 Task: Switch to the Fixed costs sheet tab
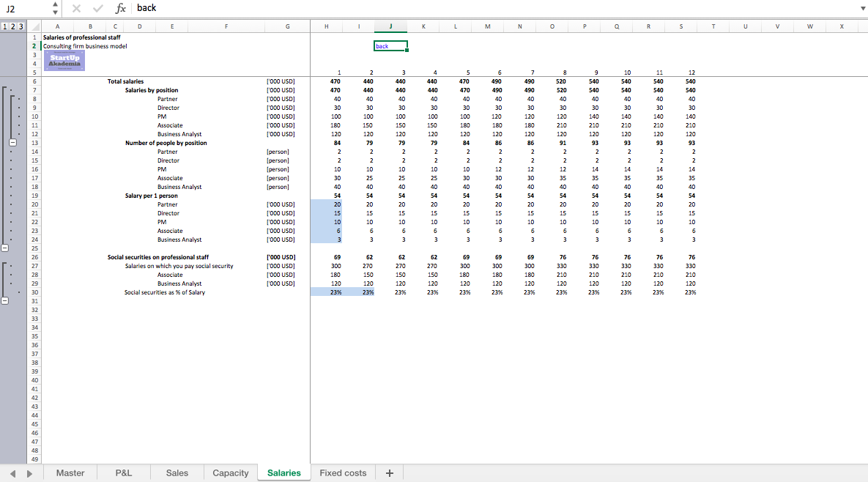[x=342, y=472]
